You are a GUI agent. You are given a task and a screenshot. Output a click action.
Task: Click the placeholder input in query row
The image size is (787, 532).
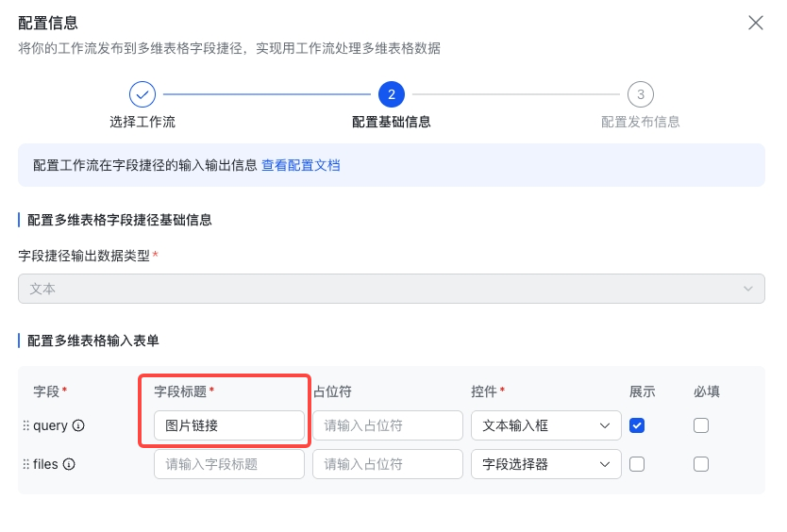(x=387, y=425)
